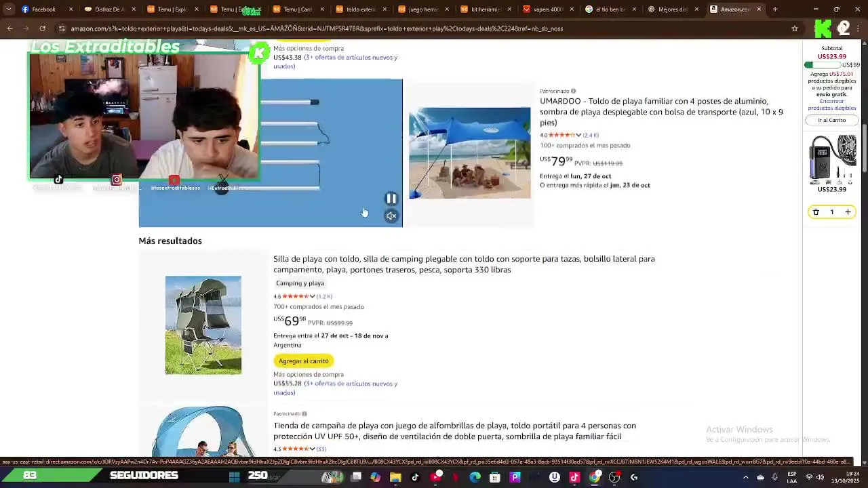Image resolution: width=868 pixels, height=488 pixels.
Task: Open the volume control tray icon
Action: click(820, 477)
